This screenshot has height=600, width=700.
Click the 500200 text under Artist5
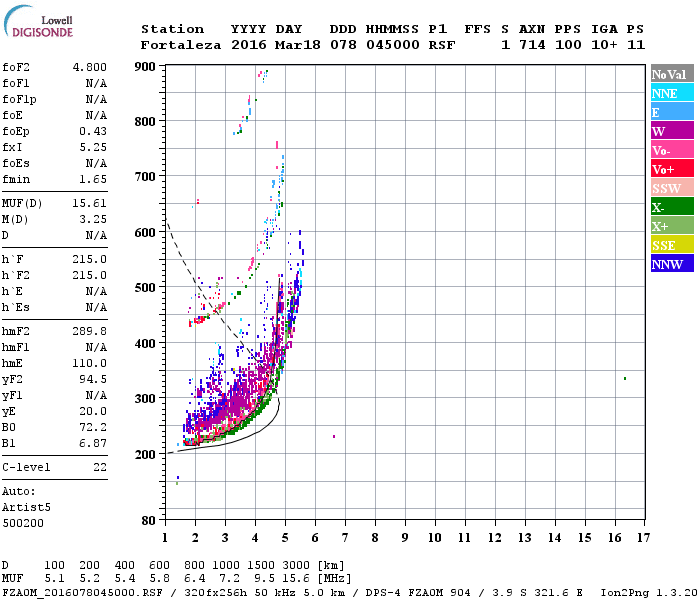[23, 523]
